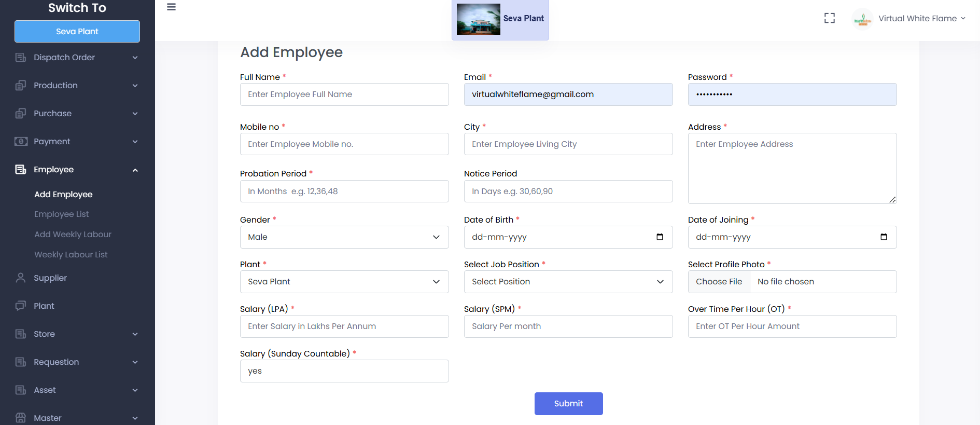Open the Select Job Position dropdown

568,282
